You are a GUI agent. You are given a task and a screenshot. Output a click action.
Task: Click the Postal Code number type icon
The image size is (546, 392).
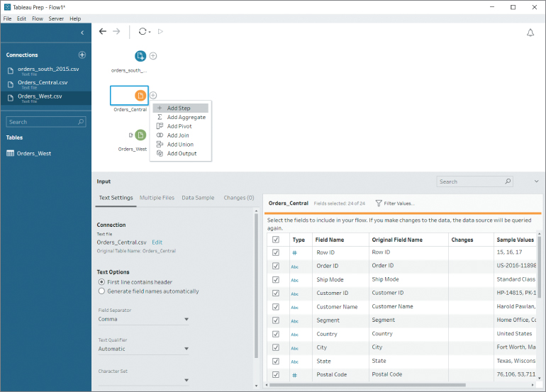coord(294,375)
